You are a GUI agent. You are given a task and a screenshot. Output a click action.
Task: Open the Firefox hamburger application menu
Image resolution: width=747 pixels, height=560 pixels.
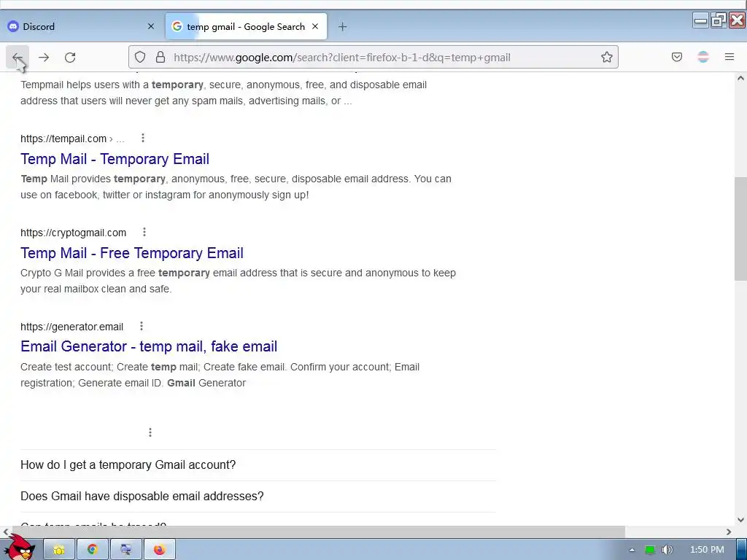pos(729,57)
